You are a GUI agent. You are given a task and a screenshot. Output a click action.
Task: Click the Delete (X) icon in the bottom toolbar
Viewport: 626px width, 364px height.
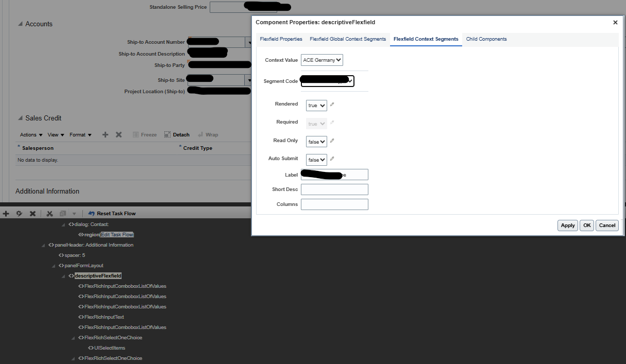(32, 213)
